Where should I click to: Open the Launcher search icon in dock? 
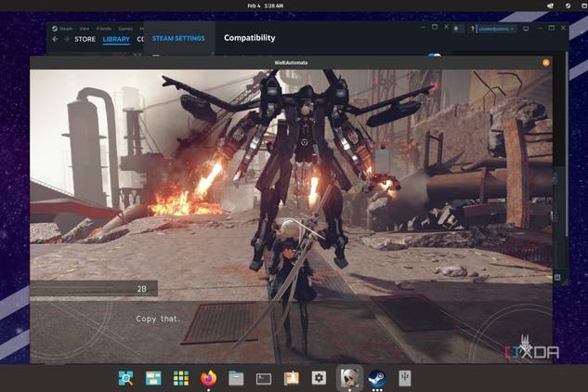tap(126, 378)
